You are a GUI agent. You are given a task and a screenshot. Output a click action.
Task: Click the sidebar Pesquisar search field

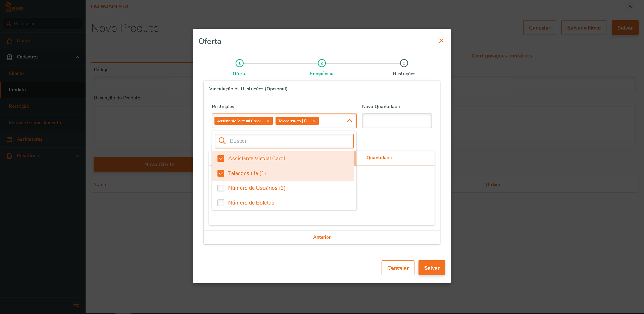[43, 24]
